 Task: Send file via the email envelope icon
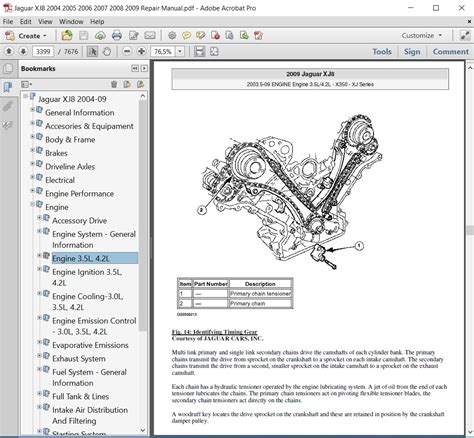coord(150,35)
